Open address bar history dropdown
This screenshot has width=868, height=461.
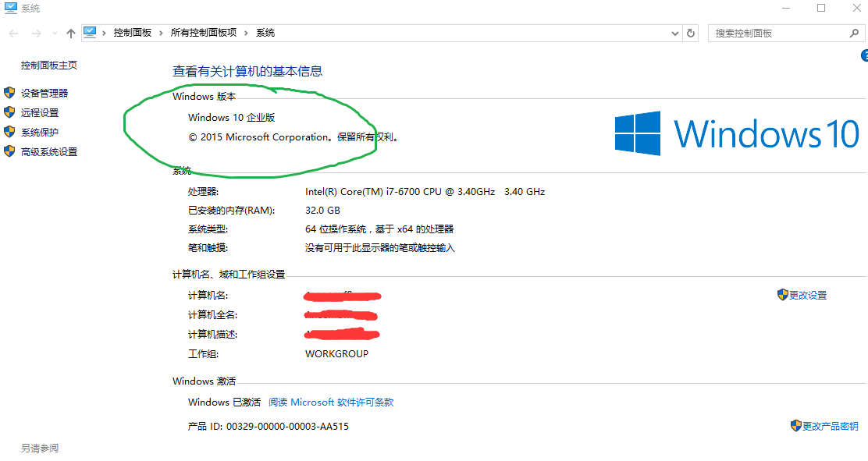[x=674, y=34]
